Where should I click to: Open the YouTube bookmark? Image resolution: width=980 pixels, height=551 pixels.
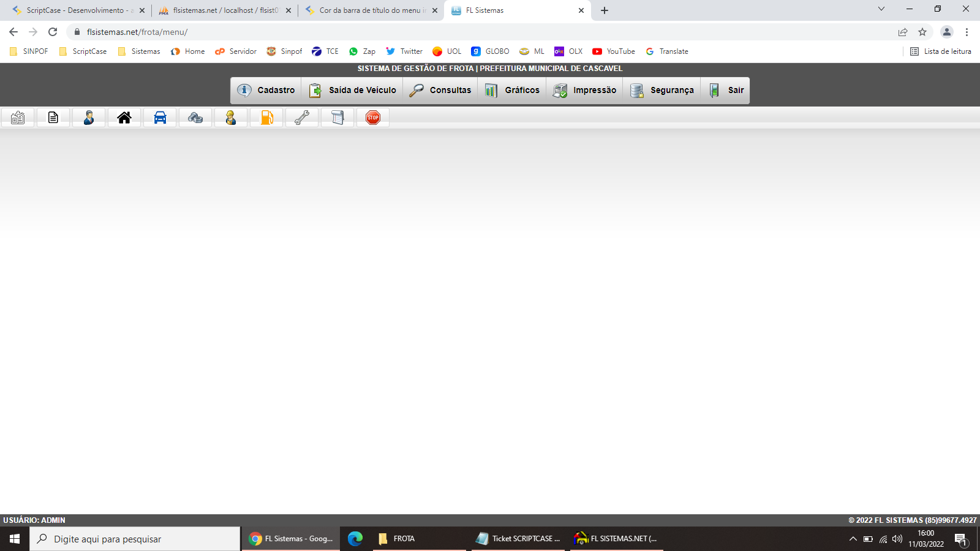point(614,51)
